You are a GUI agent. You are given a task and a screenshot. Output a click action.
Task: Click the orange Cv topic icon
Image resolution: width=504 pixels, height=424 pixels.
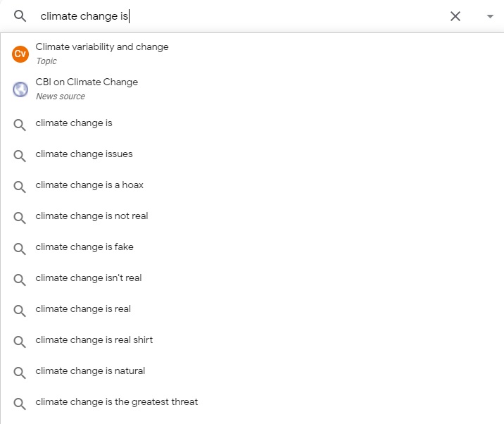(x=20, y=54)
